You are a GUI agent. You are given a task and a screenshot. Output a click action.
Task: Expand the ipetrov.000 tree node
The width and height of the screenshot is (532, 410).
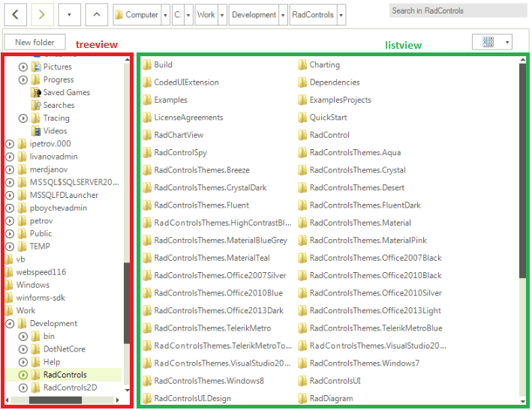[x=10, y=144]
